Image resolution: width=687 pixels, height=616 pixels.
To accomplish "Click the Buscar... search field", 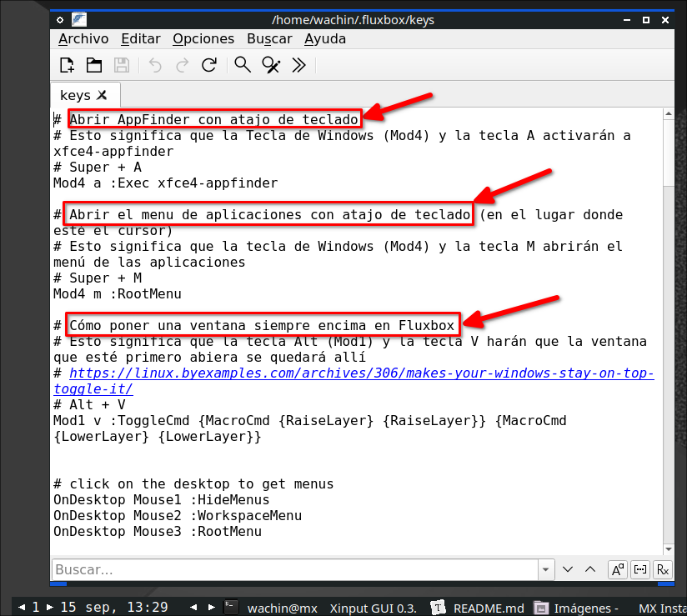I will point(295,569).
